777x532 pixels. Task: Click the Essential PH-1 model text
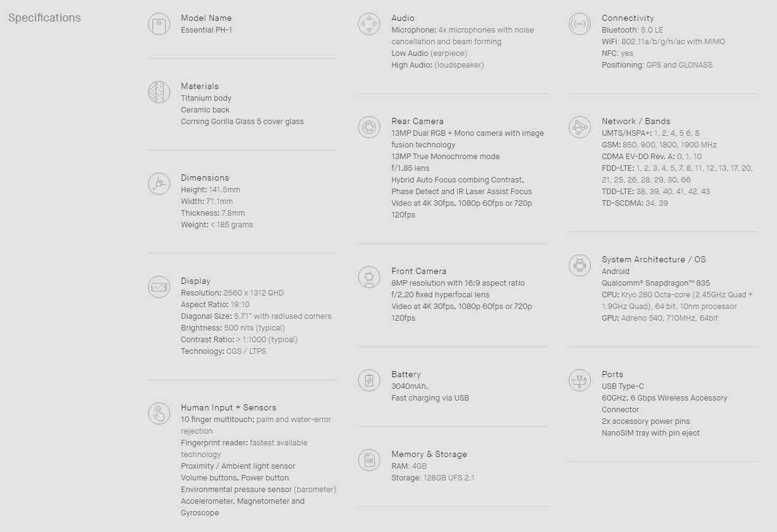point(206,30)
